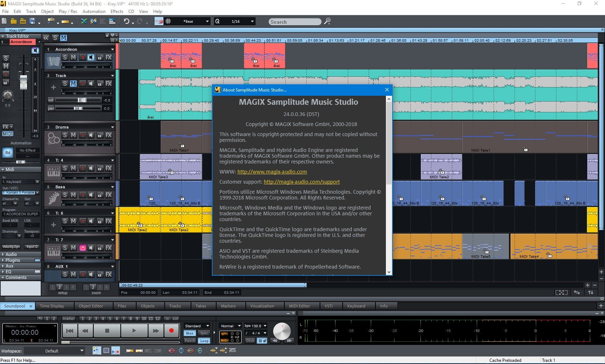Image resolution: width=605 pixels, height=364 pixels.
Task: Click the Click metronome button
Action: pyautogui.click(x=250, y=341)
